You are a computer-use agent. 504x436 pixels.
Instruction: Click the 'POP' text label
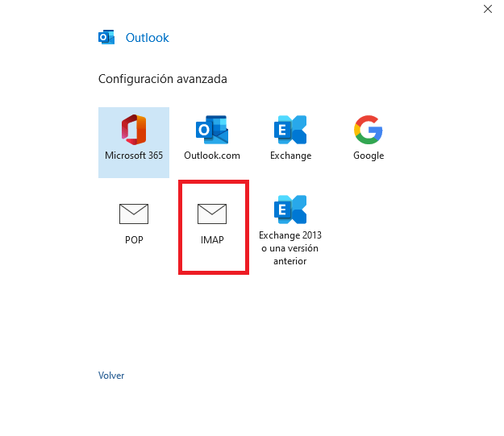pyautogui.click(x=134, y=240)
